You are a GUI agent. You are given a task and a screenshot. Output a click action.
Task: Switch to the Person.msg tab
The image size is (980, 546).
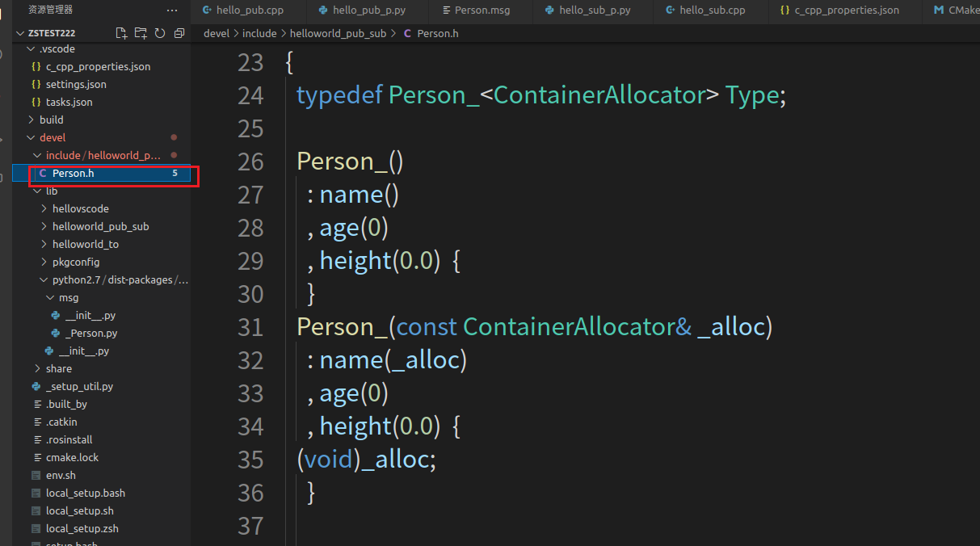coord(482,10)
